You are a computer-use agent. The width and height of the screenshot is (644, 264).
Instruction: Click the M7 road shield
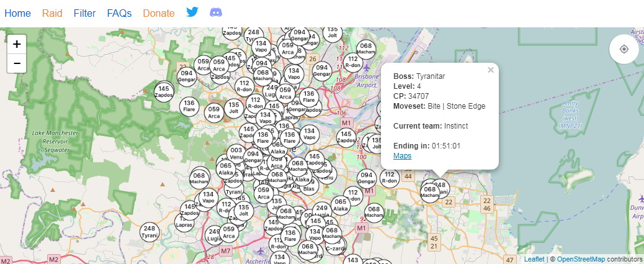pyautogui.click(x=225, y=250)
